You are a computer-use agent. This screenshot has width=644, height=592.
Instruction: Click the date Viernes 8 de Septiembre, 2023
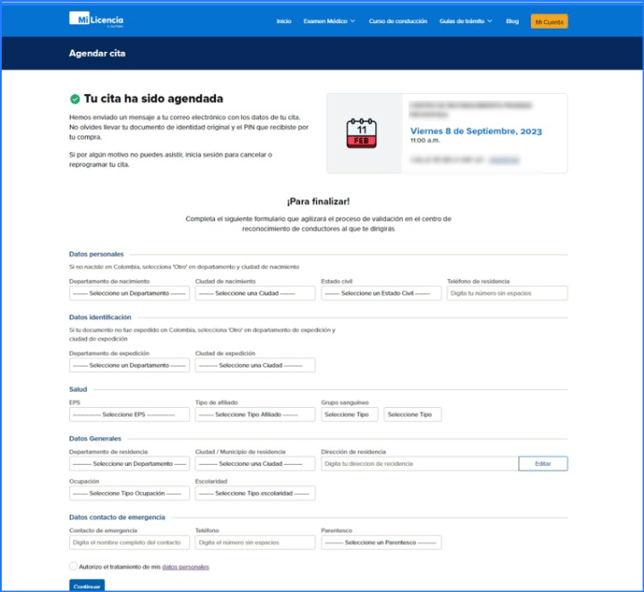click(x=476, y=131)
